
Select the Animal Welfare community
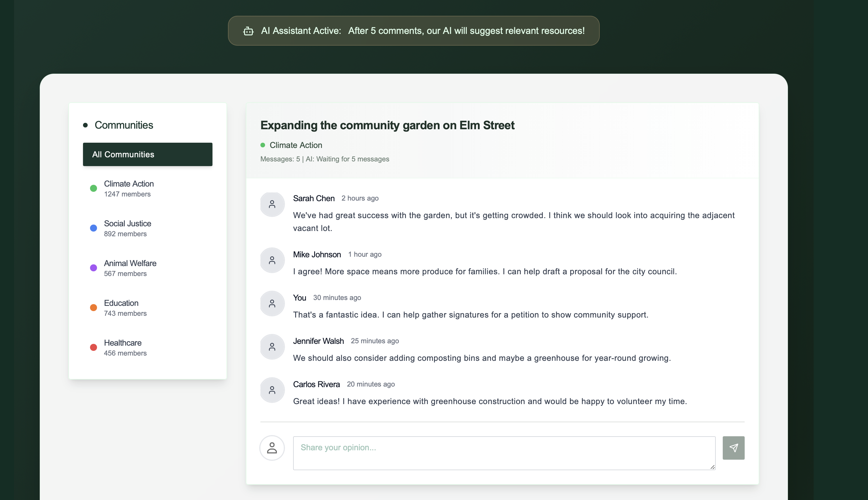pyautogui.click(x=130, y=268)
